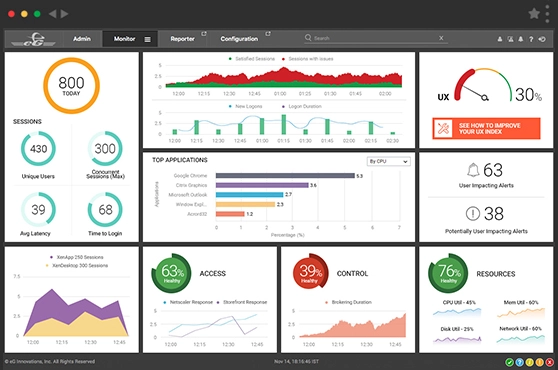The image size is (558, 370).
Task: Open User Impacting Alerts link
Action: (486, 185)
